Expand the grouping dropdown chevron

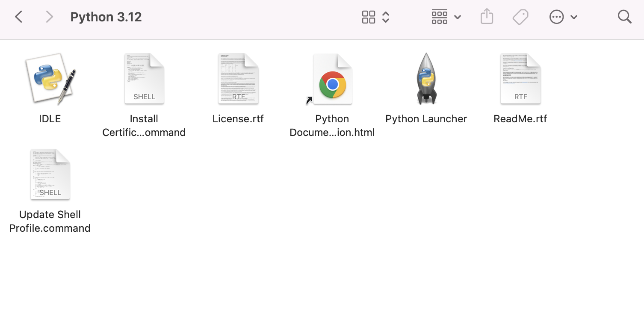(x=457, y=18)
